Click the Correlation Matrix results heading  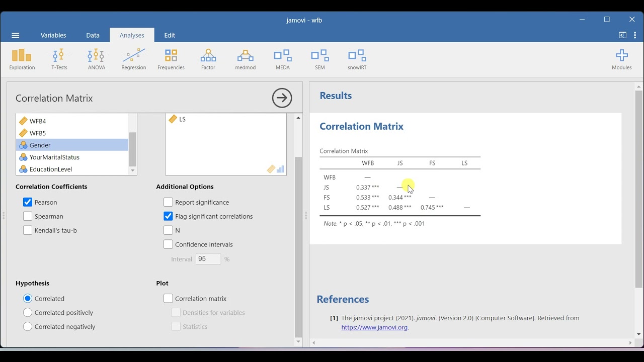click(362, 127)
